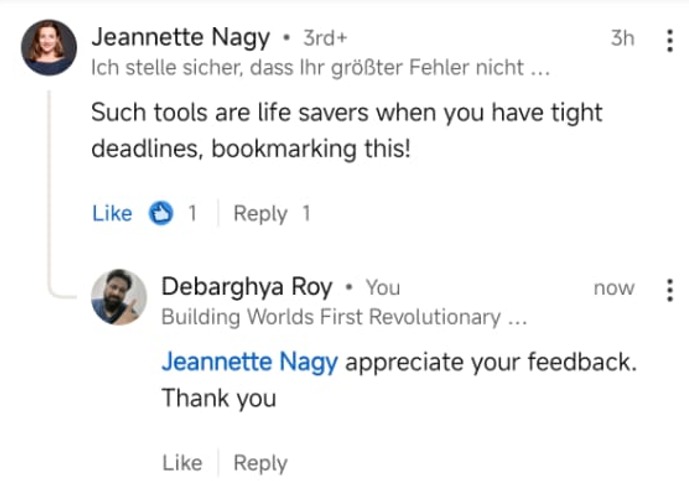This screenshot has height=481, width=689.
Task: Click the blue Jeannette Nagy mention link
Action: [249, 362]
